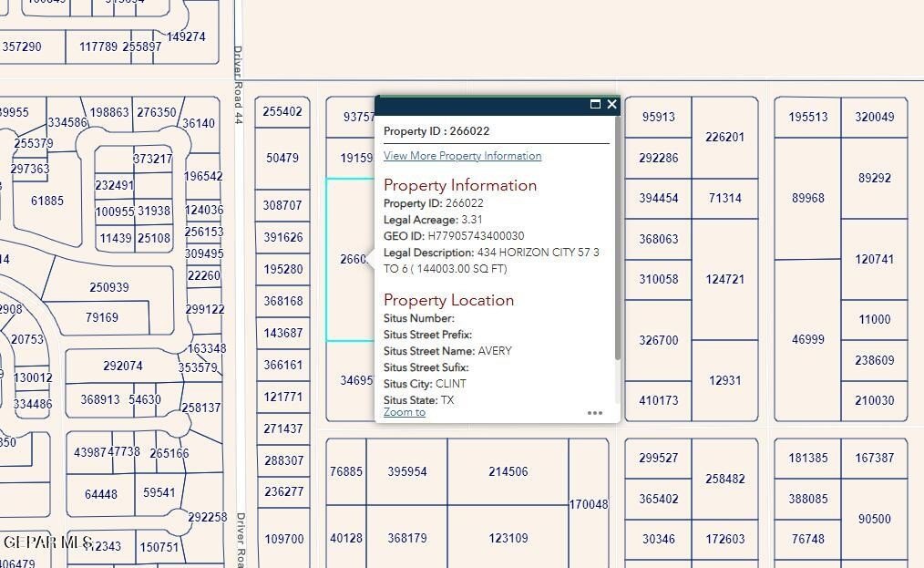
Task: Click the popup's vertical scrollbar
Action: pos(618,238)
